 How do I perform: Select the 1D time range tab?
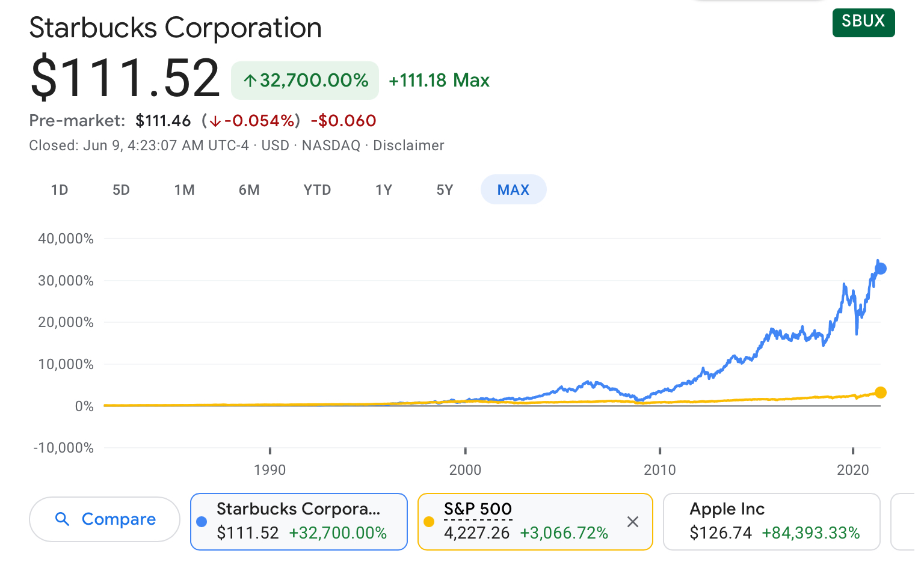tap(60, 190)
